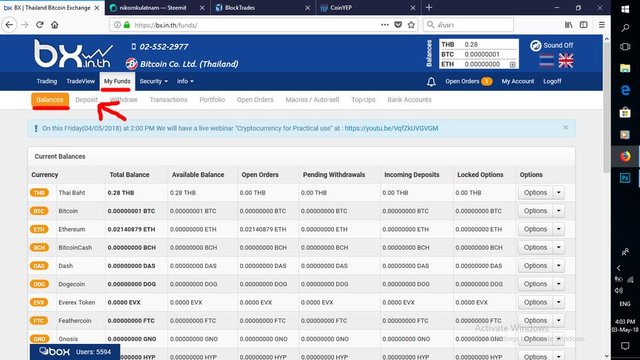Click the BCH currency badge
This screenshot has width=640, height=360.
(x=39, y=247)
